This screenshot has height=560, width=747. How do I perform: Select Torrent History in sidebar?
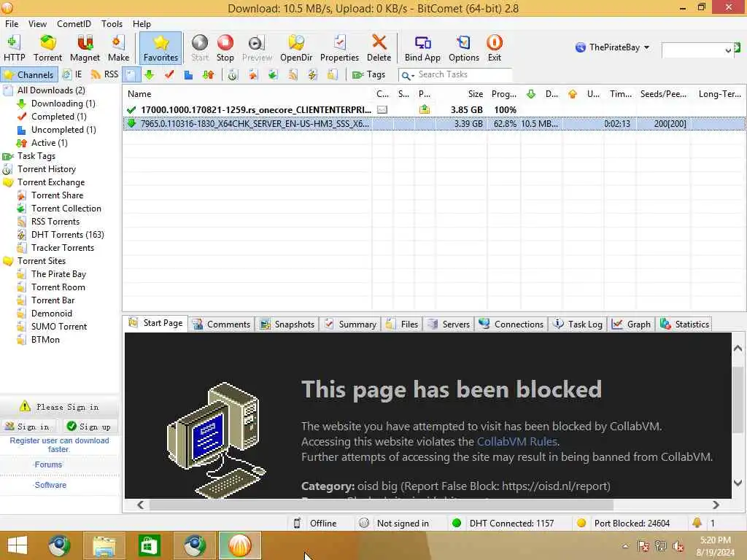click(46, 169)
